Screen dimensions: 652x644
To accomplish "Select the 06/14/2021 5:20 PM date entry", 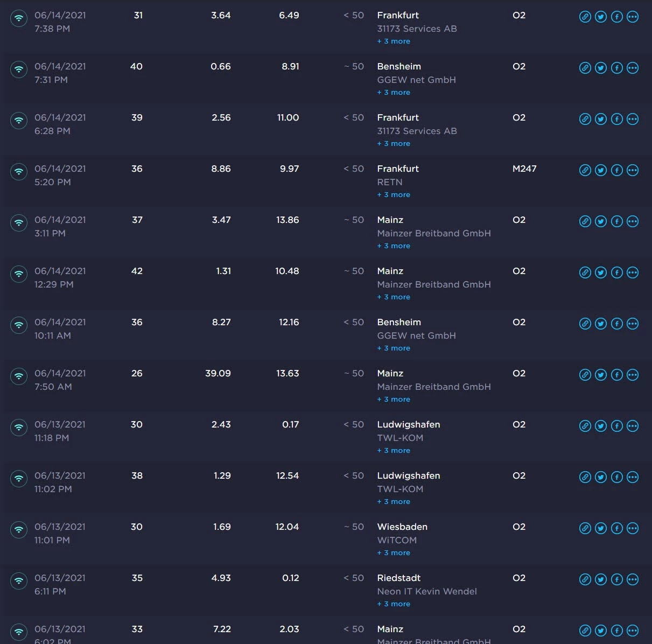I will pyautogui.click(x=60, y=175).
